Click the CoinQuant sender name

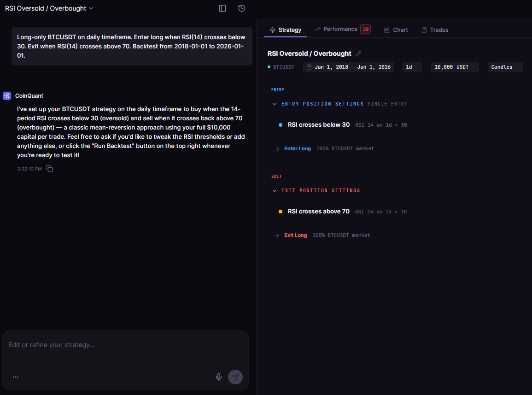point(29,96)
